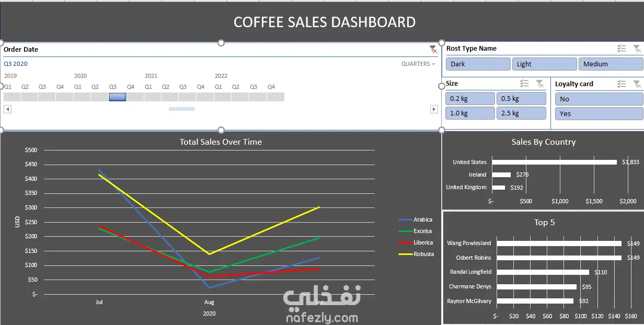
Task: Select the Q1 2021 timeline segment
Action: (152, 97)
